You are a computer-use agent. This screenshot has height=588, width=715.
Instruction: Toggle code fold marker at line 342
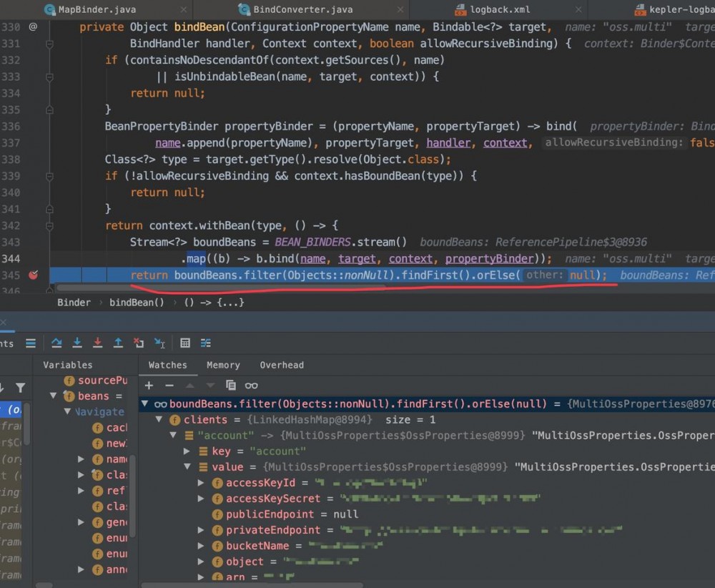[x=50, y=226]
